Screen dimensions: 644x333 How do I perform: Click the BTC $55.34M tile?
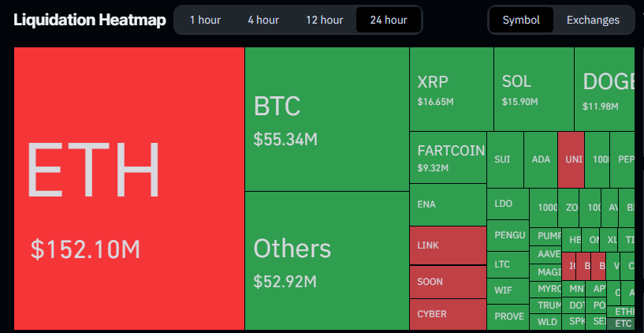tap(327, 119)
